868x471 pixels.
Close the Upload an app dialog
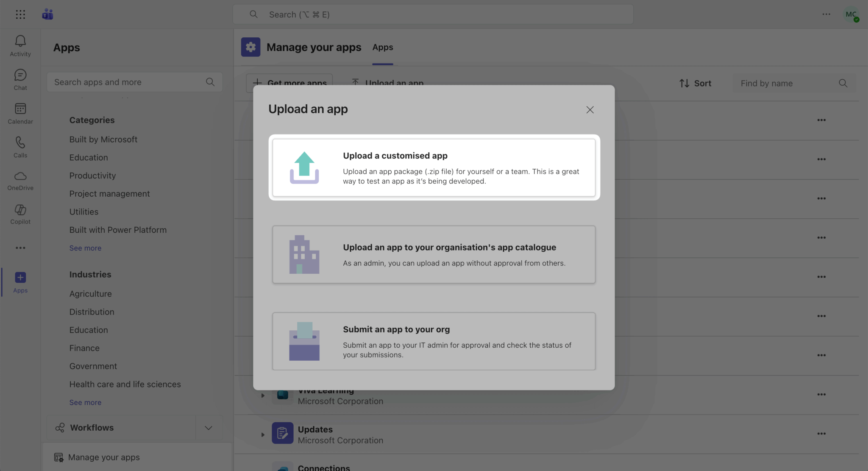point(590,110)
